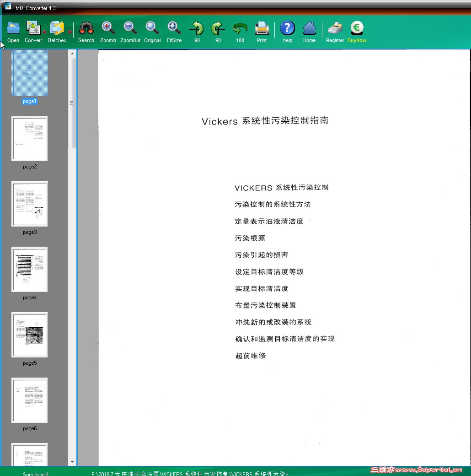Click the '污染引起的损害' contents line
The height and width of the screenshot is (476, 471).
point(262,254)
